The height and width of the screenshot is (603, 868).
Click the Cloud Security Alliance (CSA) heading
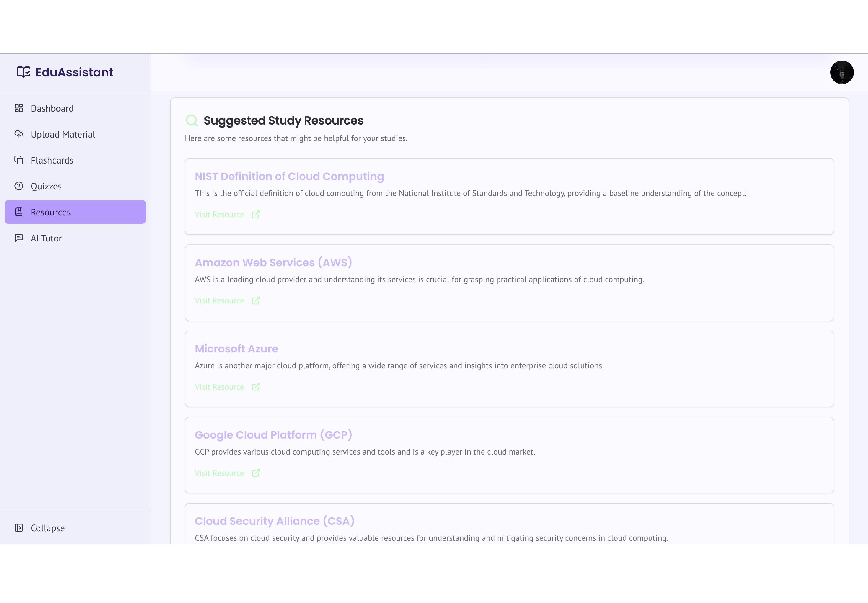coord(274,521)
